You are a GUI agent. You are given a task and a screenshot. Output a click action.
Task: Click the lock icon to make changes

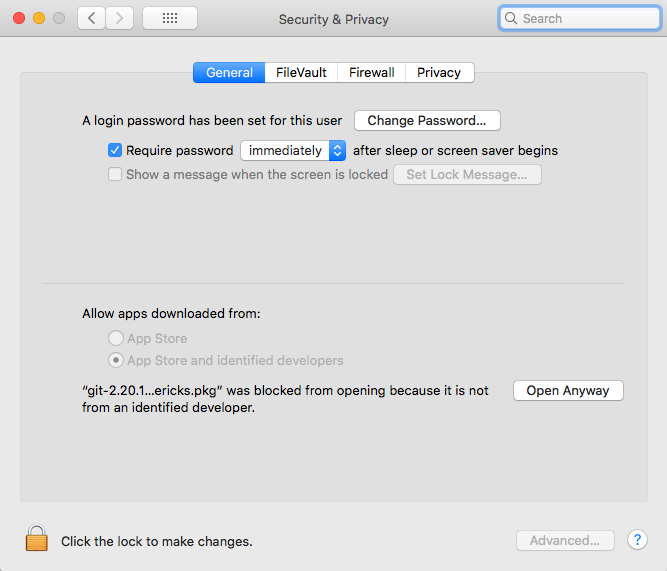click(x=37, y=539)
